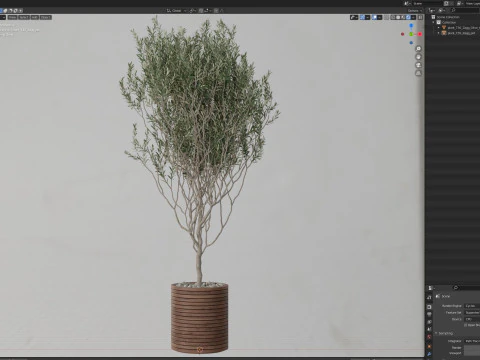
Task: Switch to wireframe viewport shading
Action: tap(393, 17)
